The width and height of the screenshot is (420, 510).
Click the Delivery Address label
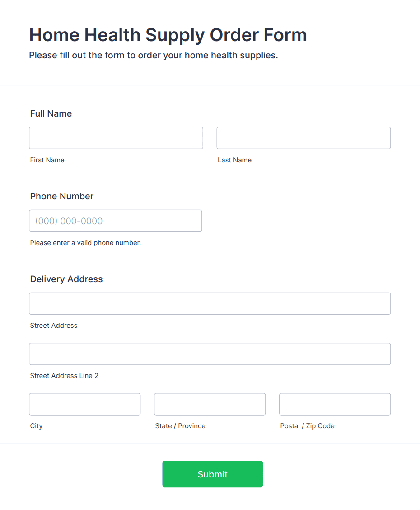[x=66, y=279]
